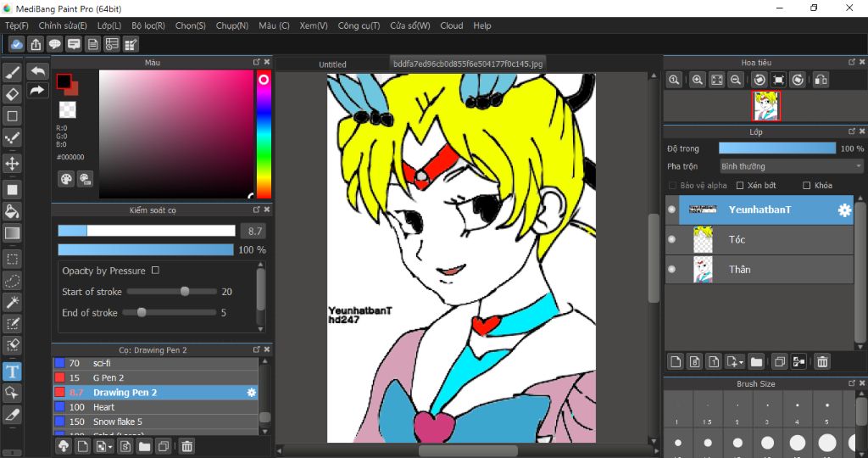Click the End of stroke slider
The width and height of the screenshot is (868, 458).
170,312
